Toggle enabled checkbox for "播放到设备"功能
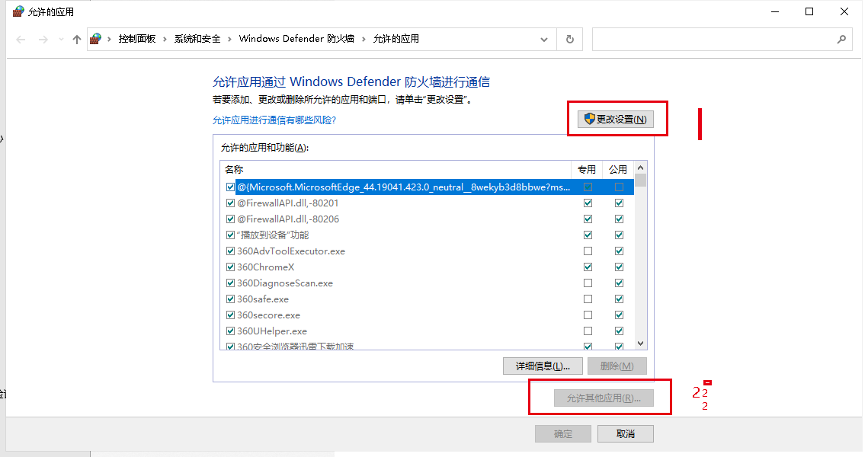Screen dimensions: 868x457 [230, 235]
